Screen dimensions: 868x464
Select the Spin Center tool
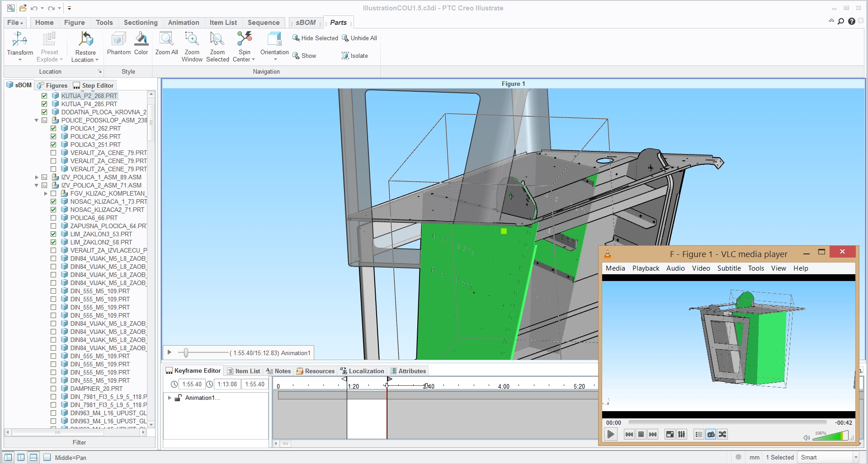click(244, 40)
